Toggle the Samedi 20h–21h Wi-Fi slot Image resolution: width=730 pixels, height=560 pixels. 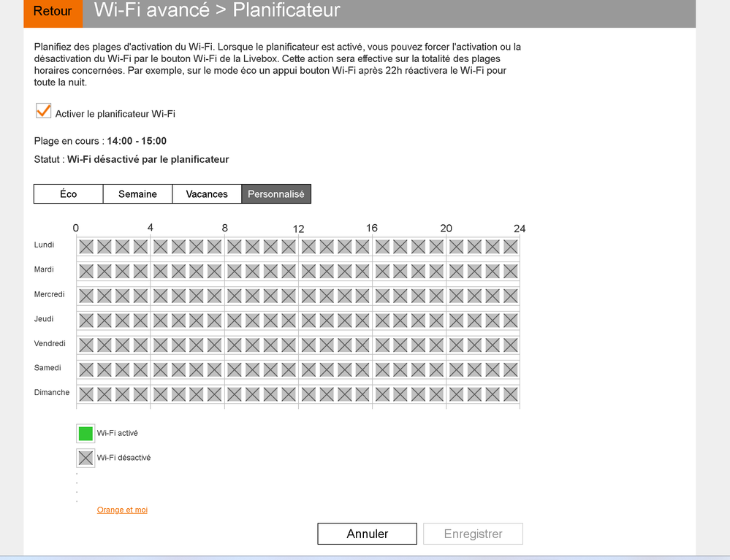point(455,369)
